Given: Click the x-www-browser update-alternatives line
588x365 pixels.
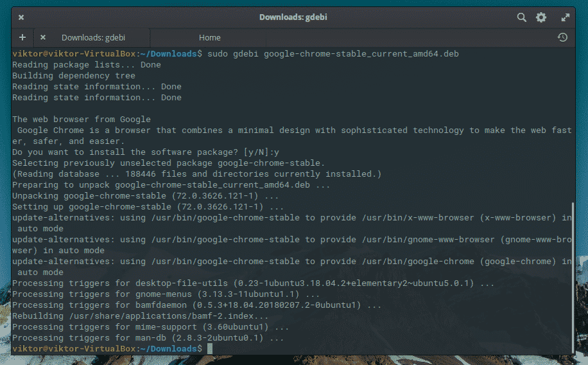Looking at the screenshot, I should 292,223.
